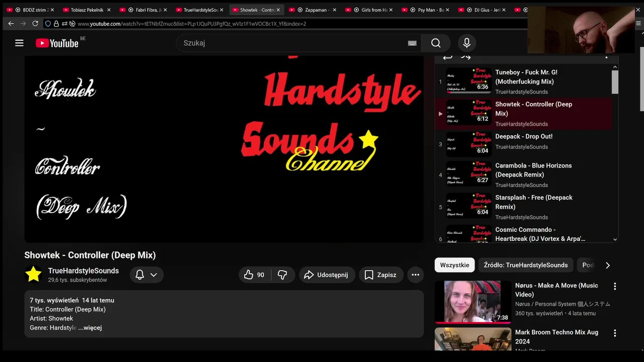Click the search magnifier button
644x362 pixels.
pyautogui.click(x=436, y=43)
